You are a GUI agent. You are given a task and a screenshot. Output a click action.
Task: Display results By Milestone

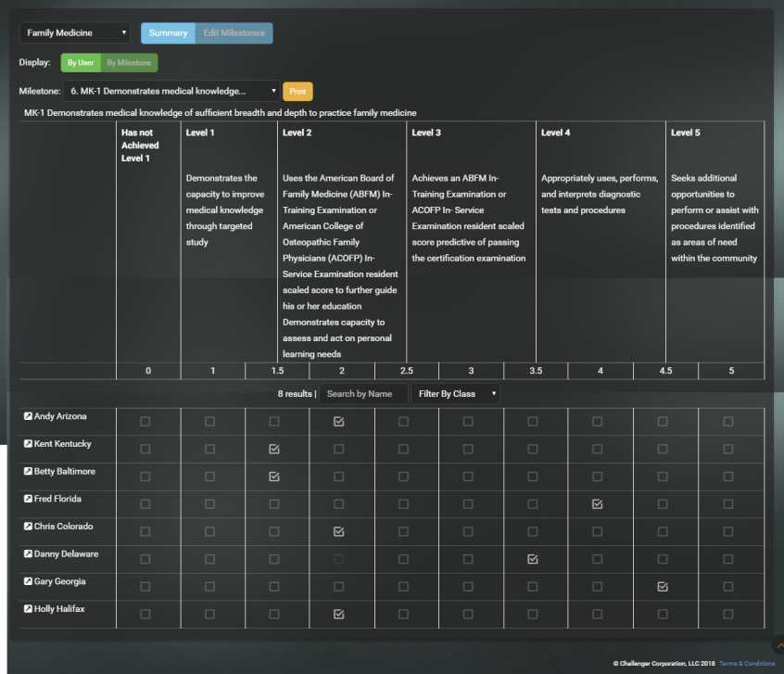point(129,63)
